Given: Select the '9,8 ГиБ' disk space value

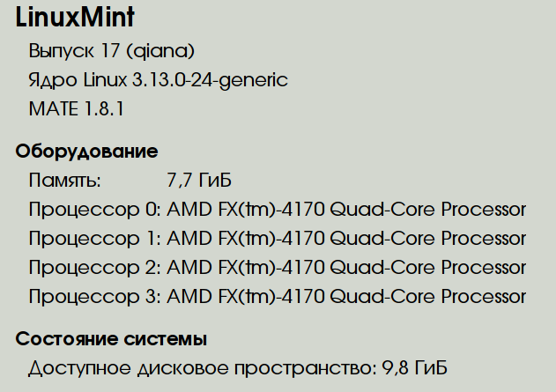Looking at the screenshot, I should [411, 367].
